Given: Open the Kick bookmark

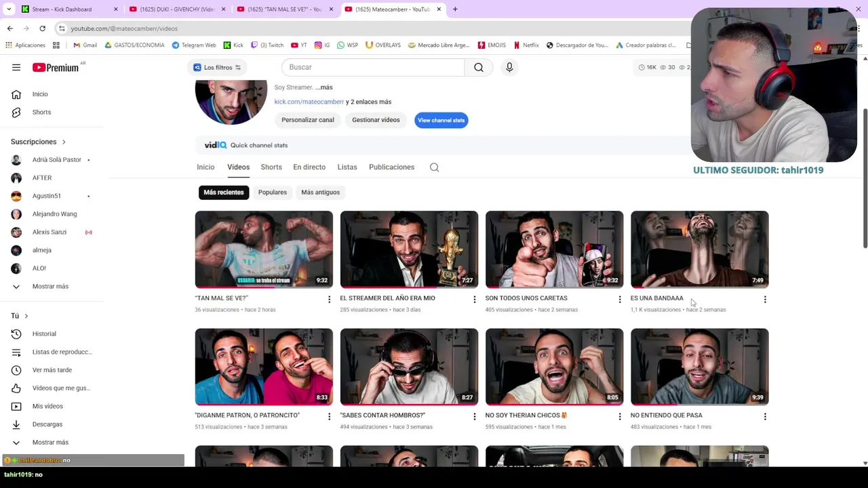Looking at the screenshot, I should 233,45.
